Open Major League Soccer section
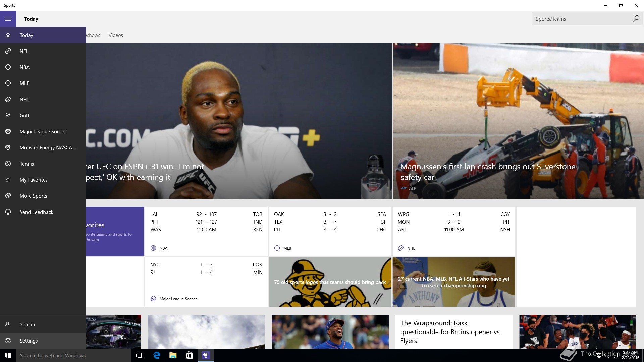The height and width of the screenshot is (362, 644). pos(43,132)
